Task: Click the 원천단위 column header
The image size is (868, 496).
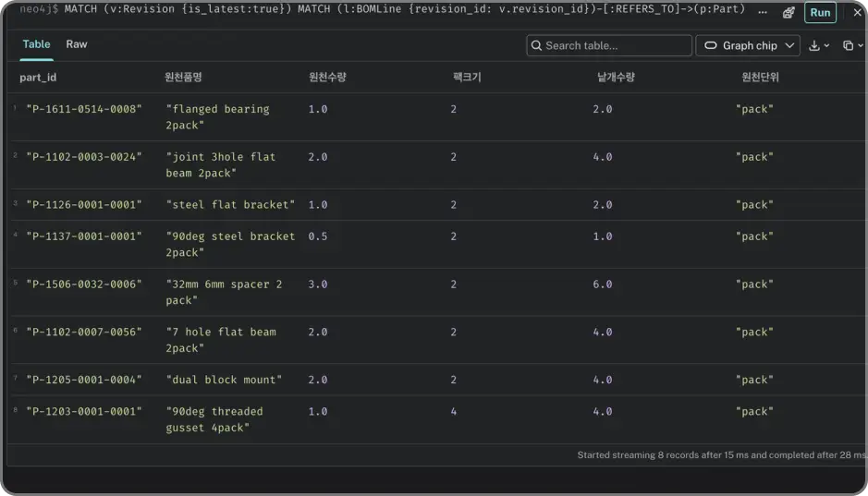Action: 761,78
